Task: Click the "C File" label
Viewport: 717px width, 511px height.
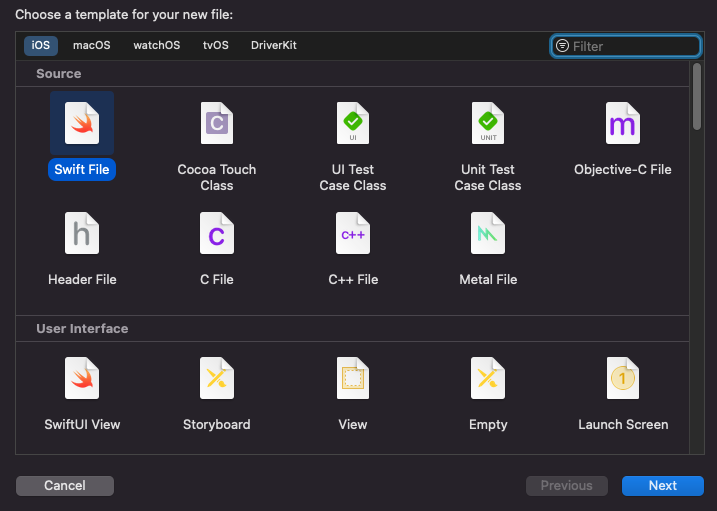Action: 217,280
